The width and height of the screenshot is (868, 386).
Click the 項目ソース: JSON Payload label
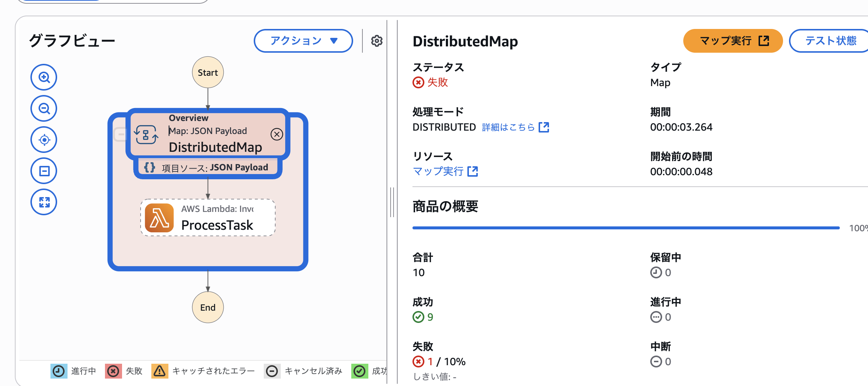point(215,168)
